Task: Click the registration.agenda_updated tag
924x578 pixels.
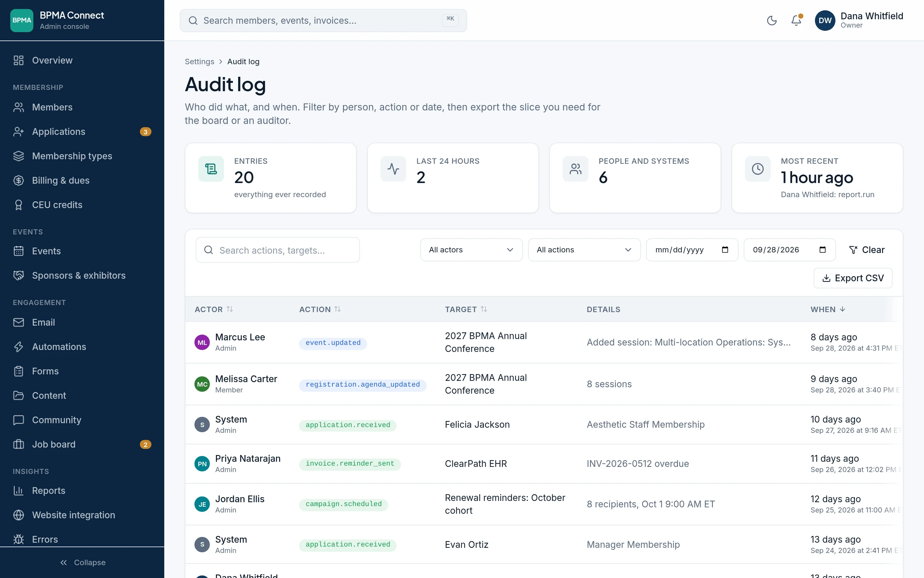Action: click(362, 385)
